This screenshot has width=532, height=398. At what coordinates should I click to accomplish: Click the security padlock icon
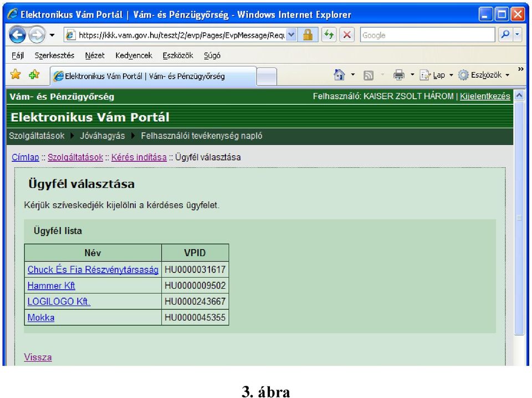tap(308, 35)
